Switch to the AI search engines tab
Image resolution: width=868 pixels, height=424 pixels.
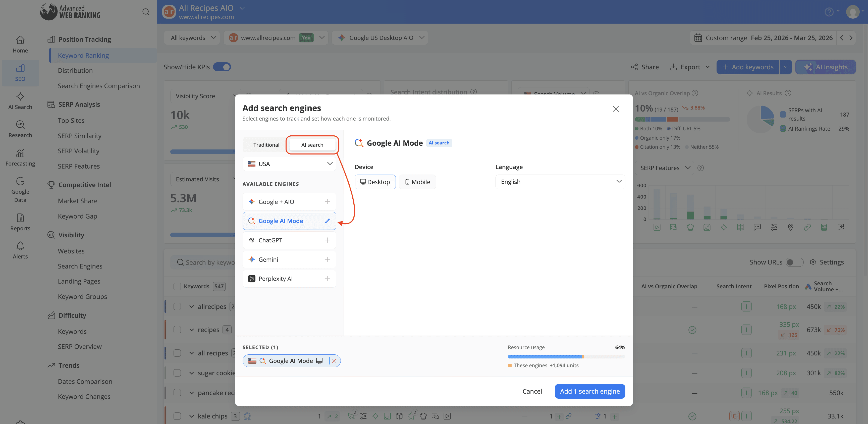pos(312,145)
